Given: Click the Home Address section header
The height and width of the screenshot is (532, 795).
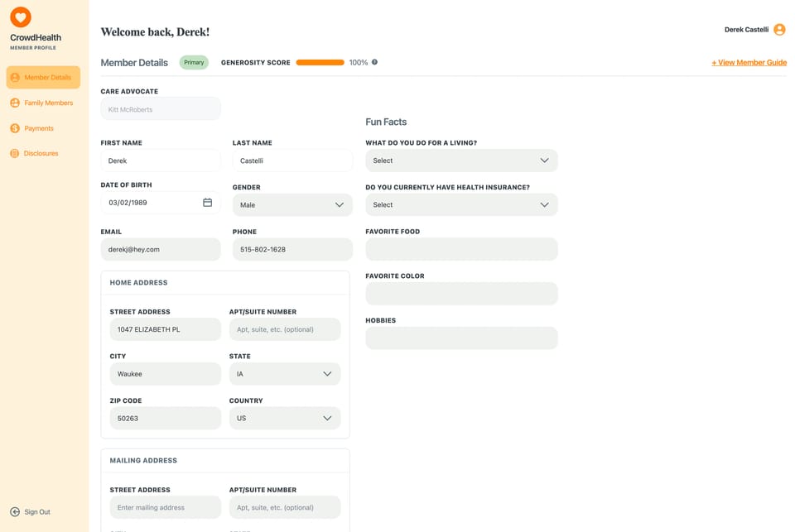Looking at the screenshot, I should [x=138, y=283].
